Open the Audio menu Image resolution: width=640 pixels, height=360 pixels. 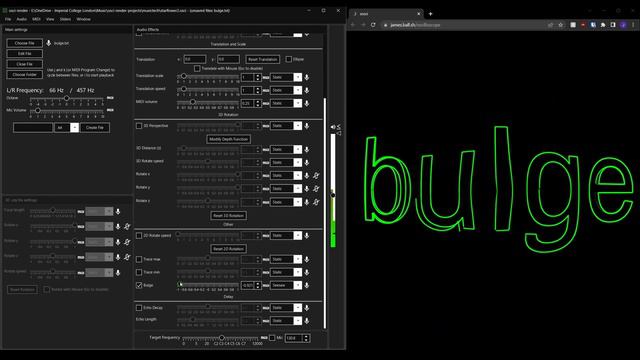(22, 19)
